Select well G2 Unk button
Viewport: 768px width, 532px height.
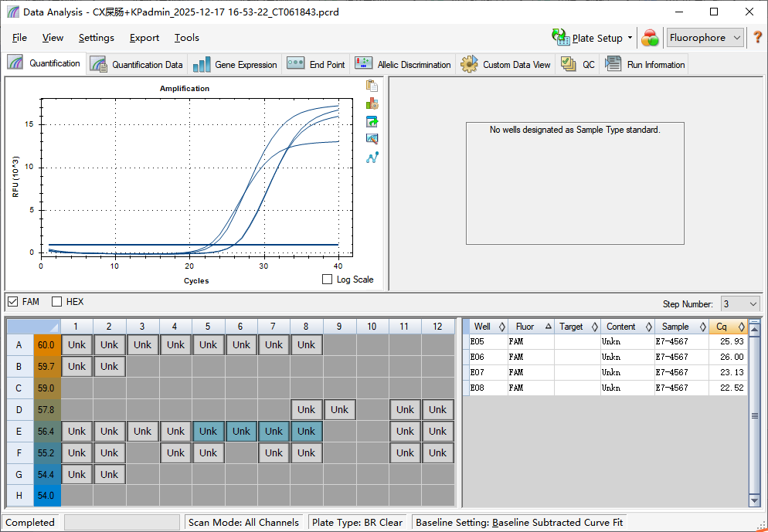[x=109, y=474]
